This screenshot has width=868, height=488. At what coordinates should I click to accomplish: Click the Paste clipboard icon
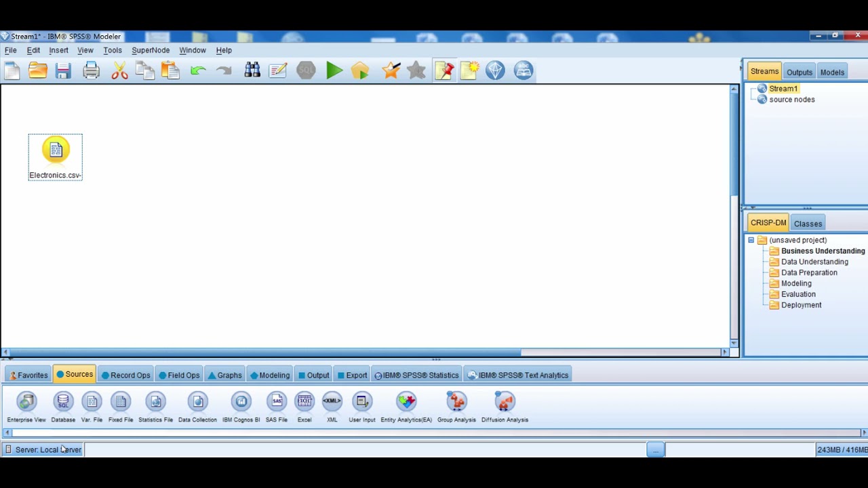coord(170,70)
